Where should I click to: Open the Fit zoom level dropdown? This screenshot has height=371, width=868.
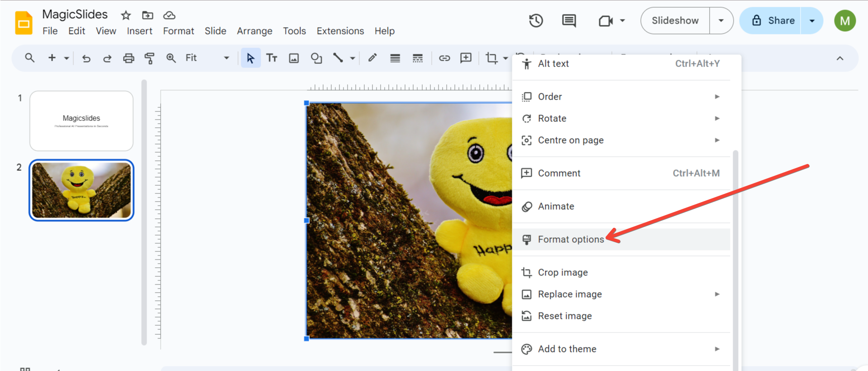[207, 58]
